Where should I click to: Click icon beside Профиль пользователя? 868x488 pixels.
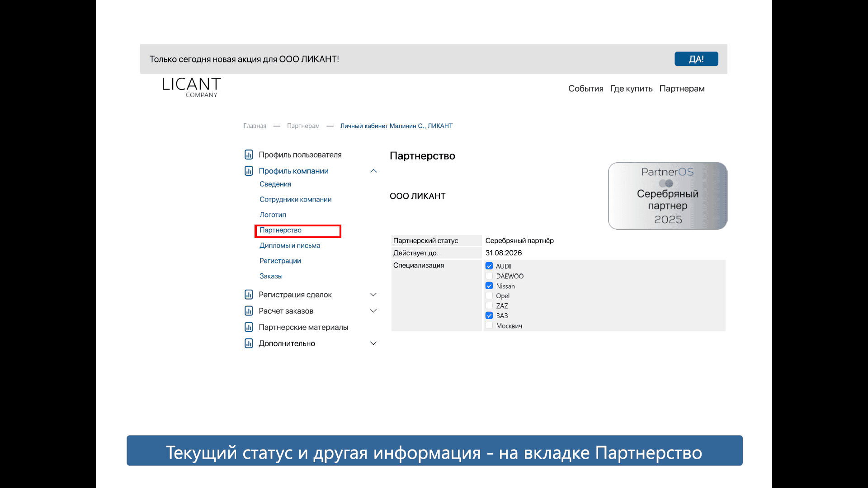tap(249, 155)
